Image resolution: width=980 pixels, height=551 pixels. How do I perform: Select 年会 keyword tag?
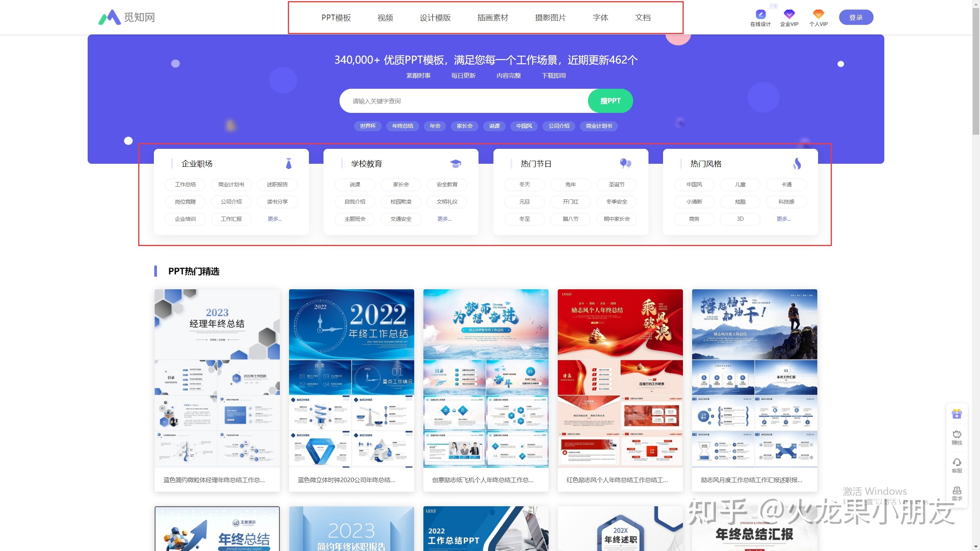(x=433, y=126)
